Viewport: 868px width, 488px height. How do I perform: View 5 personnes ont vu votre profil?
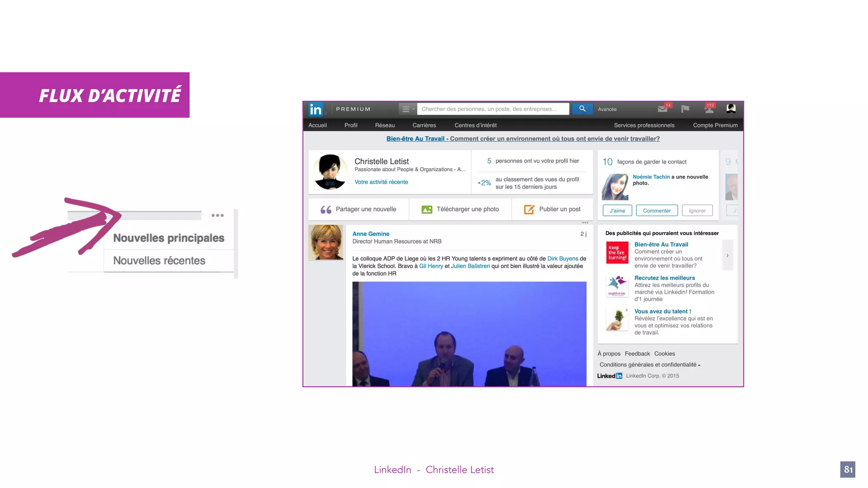click(532, 161)
